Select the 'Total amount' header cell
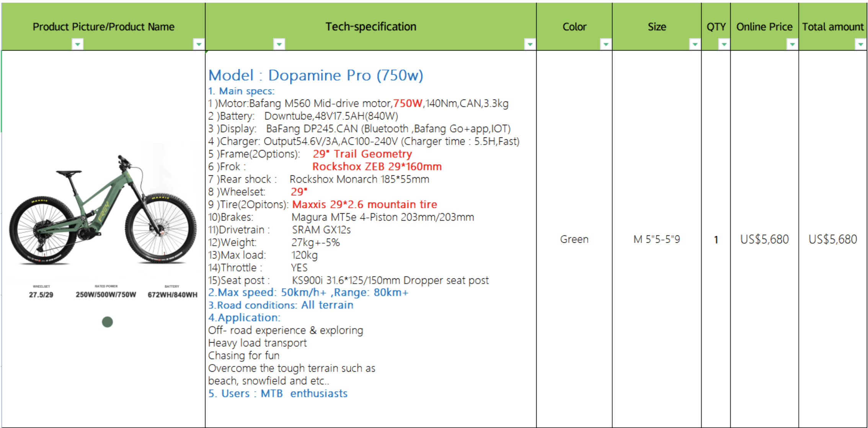The width and height of the screenshot is (868, 428). (833, 26)
